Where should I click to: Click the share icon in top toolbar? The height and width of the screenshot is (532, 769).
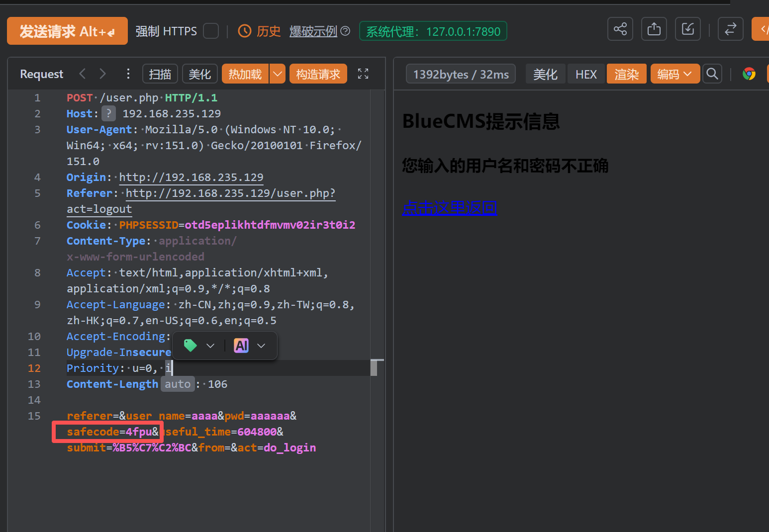coord(620,29)
